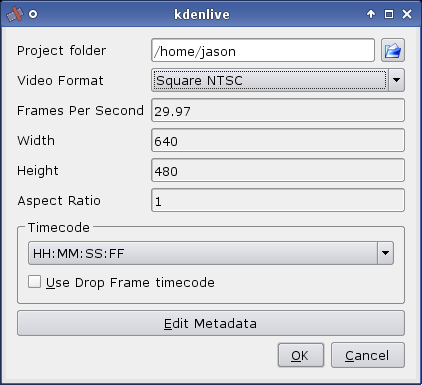
Task: Click the "Project folder" label
Action: tap(62, 51)
